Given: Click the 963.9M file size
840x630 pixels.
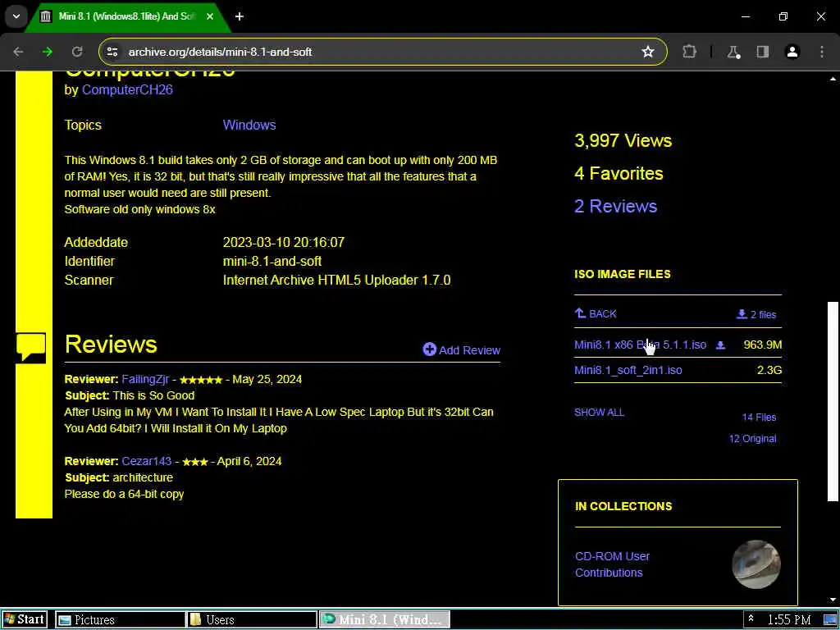Looking at the screenshot, I should tap(762, 345).
